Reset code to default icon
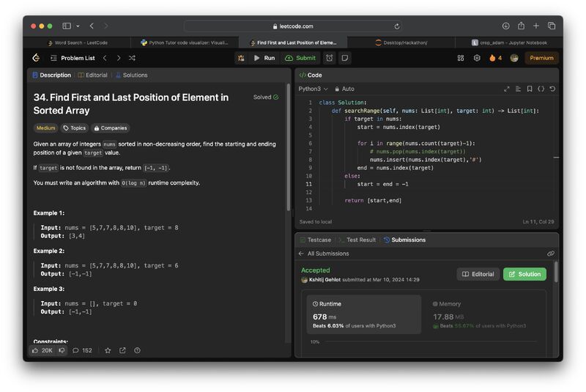 coord(552,89)
